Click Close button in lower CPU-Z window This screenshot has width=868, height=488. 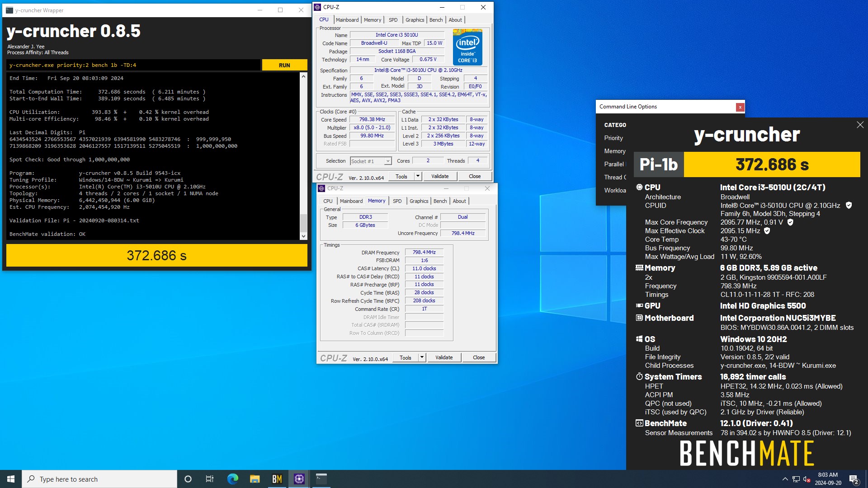tap(479, 358)
